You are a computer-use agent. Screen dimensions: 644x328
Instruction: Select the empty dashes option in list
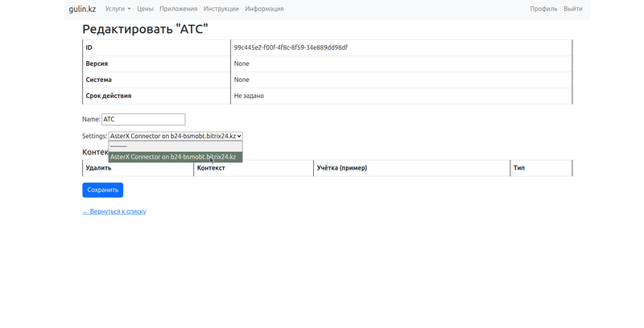point(175,146)
